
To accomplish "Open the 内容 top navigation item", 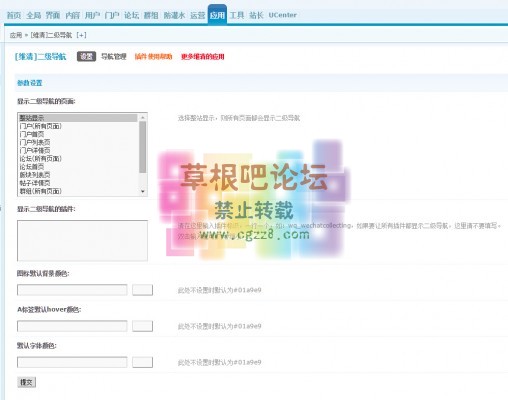I will (73, 15).
